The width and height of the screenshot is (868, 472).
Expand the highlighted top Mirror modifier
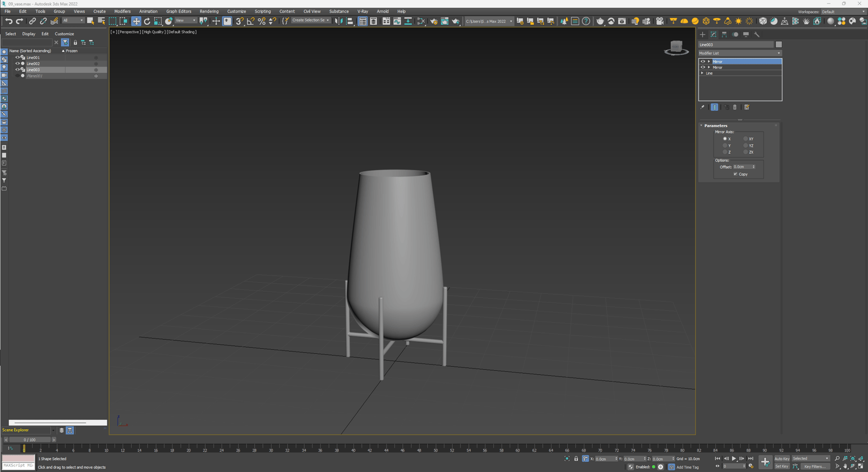(709, 62)
